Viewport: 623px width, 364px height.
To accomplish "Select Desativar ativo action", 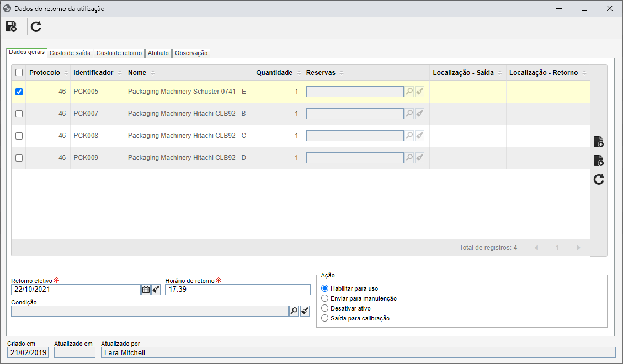I will pyautogui.click(x=324, y=308).
